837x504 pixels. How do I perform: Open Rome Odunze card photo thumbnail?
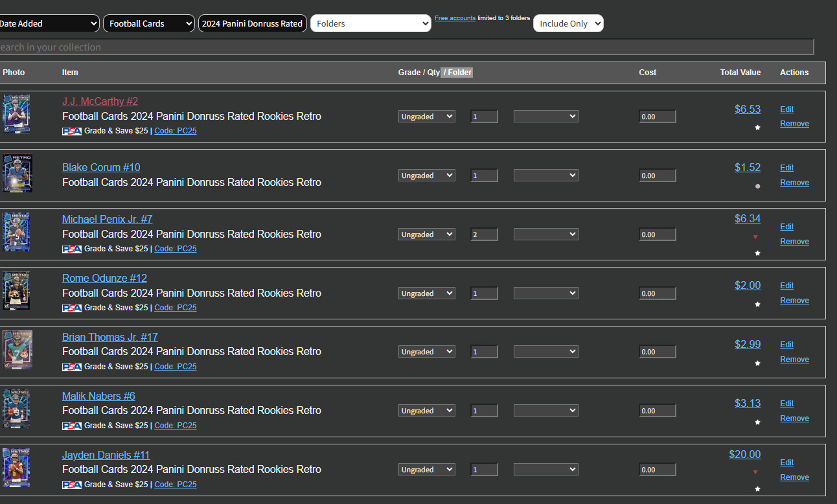point(16,291)
